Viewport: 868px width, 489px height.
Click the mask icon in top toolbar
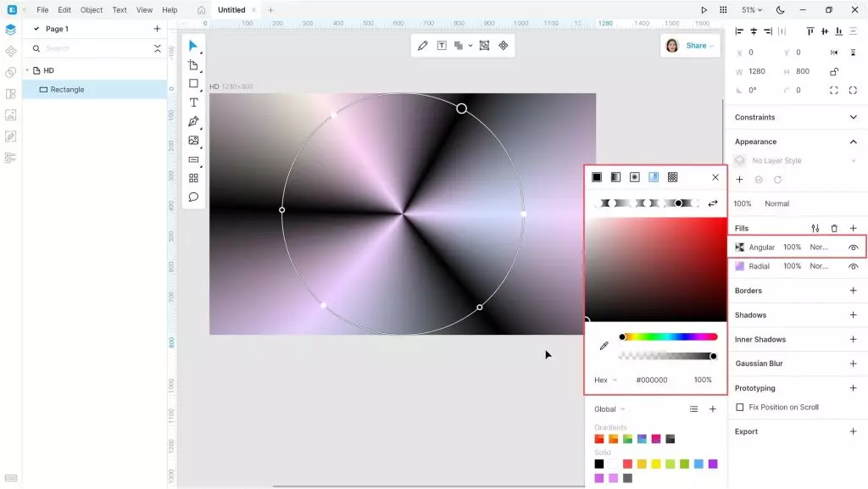point(484,46)
